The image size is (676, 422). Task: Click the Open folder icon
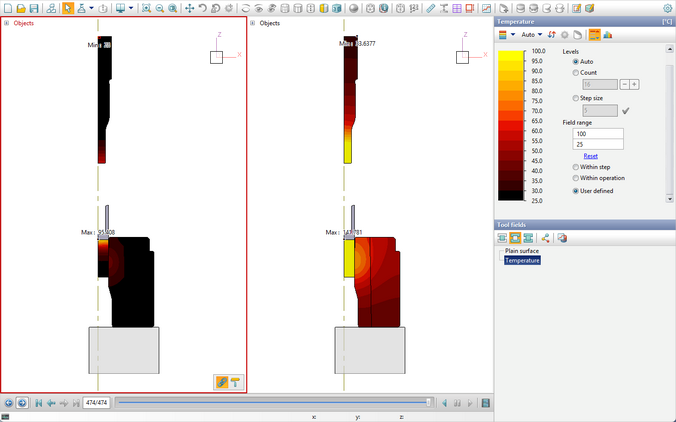(20, 8)
